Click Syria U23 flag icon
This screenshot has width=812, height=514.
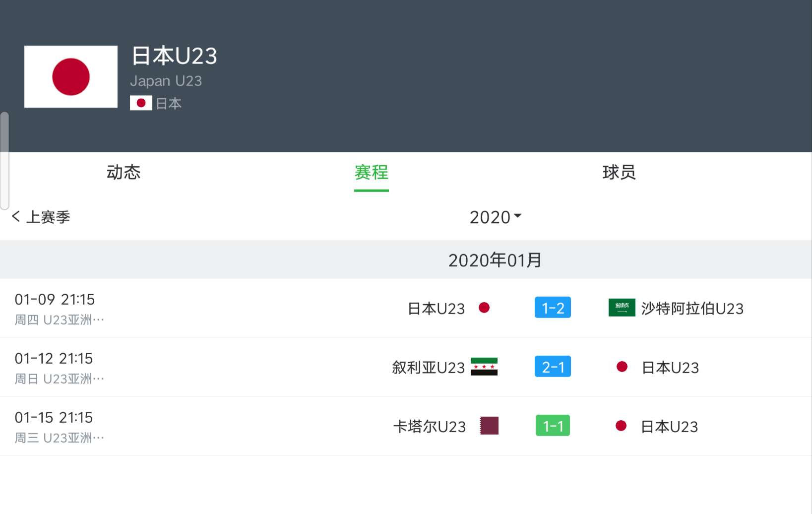point(484,367)
